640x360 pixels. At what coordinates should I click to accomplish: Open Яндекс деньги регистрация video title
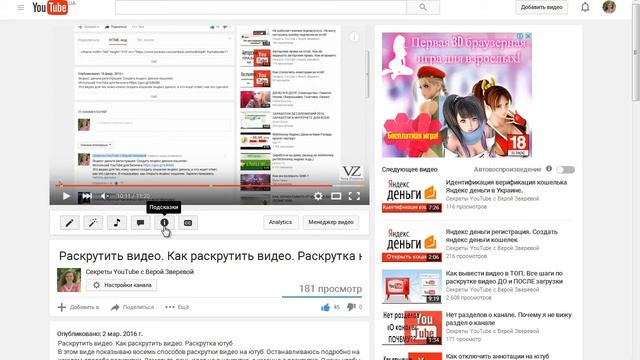(x=501, y=236)
